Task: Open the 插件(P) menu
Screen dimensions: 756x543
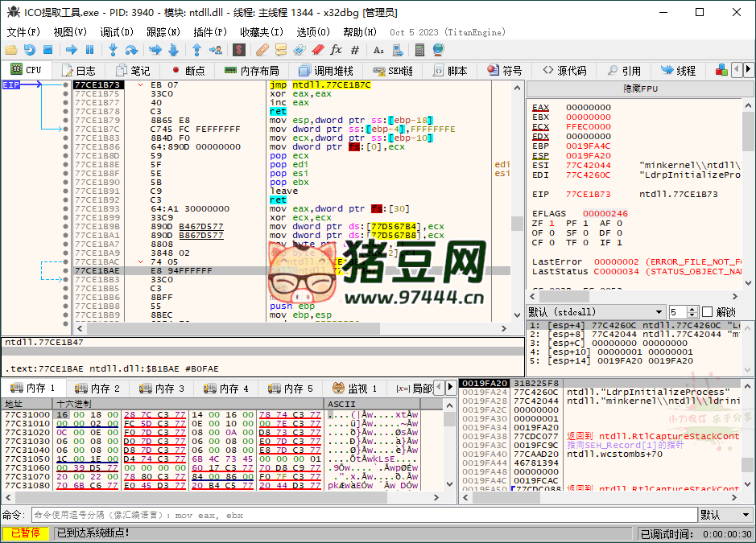Action: coord(210,33)
